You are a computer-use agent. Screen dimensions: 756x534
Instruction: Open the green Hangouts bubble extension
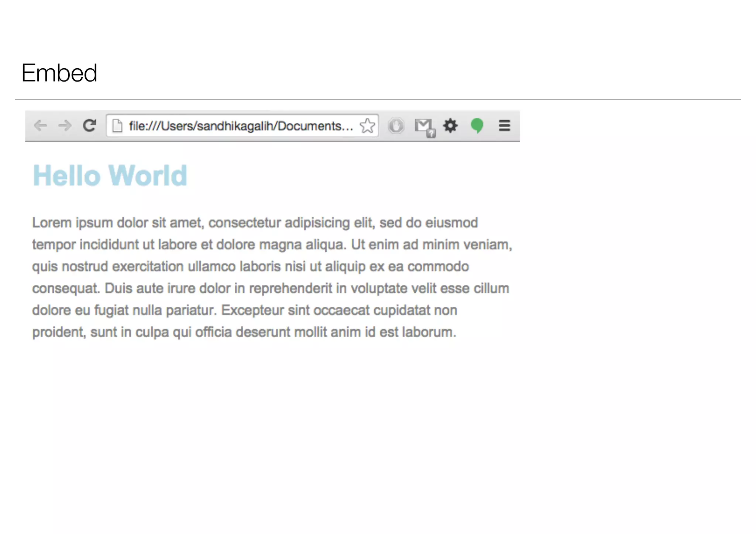(x=477, y=125)
